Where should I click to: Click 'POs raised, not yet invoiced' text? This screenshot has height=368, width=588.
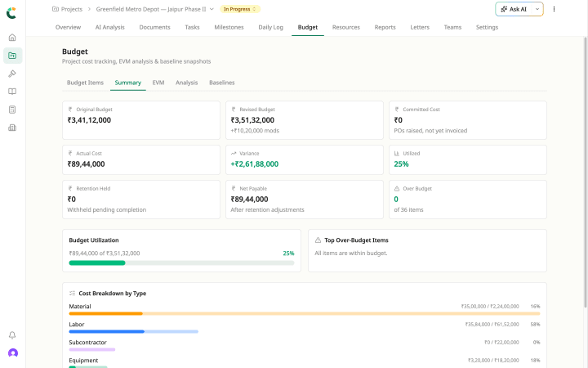[430, 131]
